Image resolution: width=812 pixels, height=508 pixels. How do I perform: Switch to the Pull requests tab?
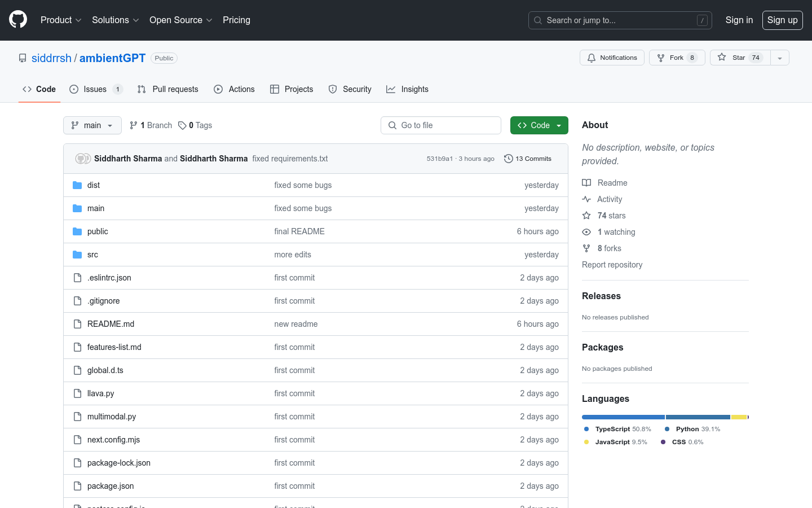pyautogui.click(x=168, y=89)
